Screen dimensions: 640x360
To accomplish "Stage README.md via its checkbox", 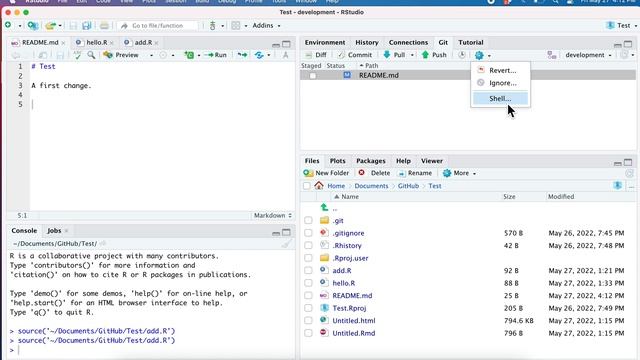I will coord(313,76).
